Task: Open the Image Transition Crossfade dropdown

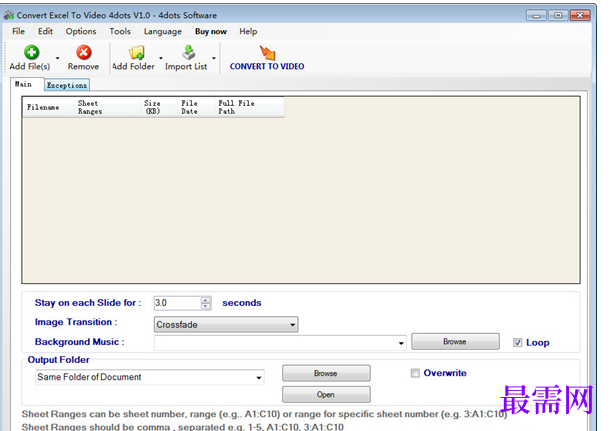Action: (x=226, y=324)
